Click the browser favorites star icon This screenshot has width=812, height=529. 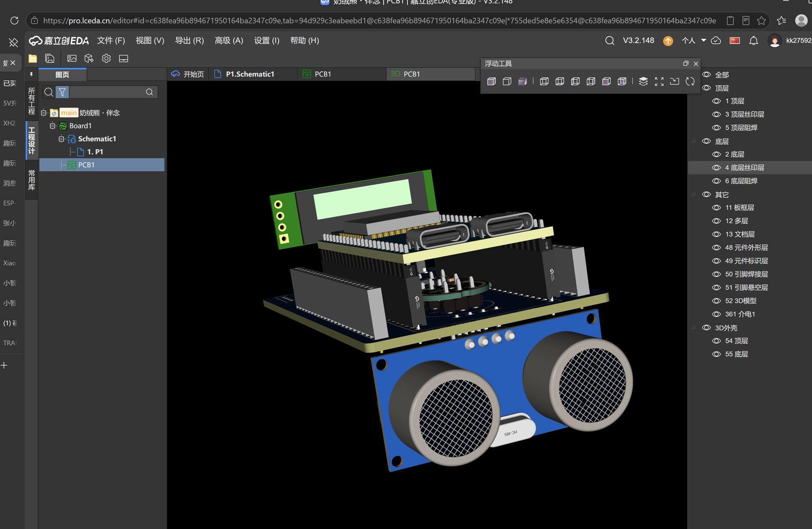coord(761,20)
